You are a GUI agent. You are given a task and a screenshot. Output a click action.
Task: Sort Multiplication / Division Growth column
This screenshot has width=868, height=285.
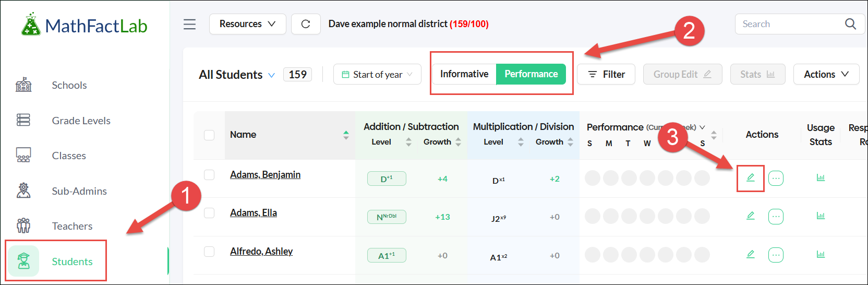pos(570,142)
